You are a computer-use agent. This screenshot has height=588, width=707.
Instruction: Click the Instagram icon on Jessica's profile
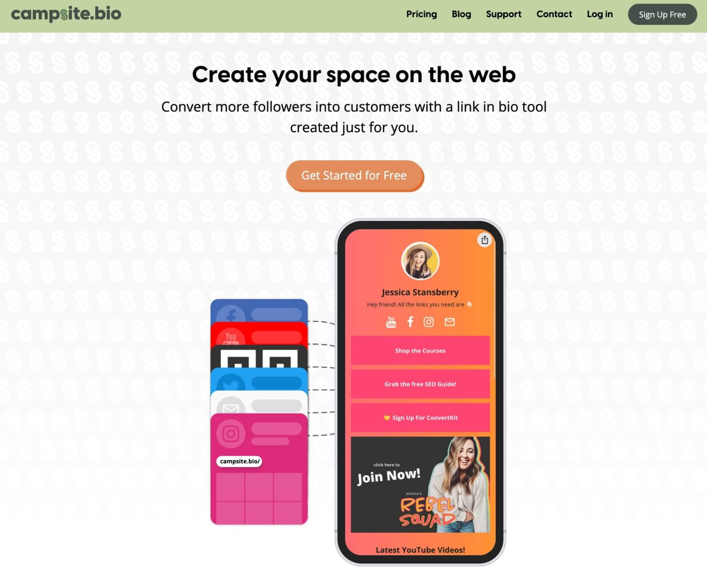tap(429, 321)
